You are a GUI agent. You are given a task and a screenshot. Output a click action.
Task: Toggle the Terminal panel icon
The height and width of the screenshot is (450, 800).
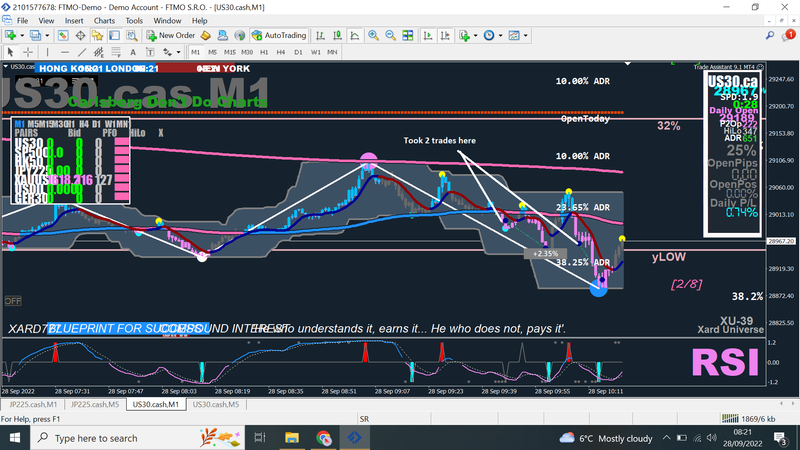[x=114, y=35]
